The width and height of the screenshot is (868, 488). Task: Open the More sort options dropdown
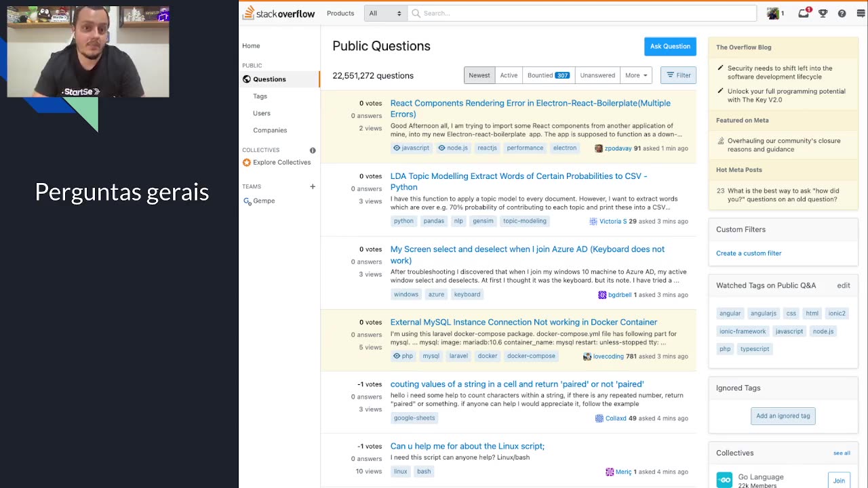pyautogui.click(x=636, y=75)
